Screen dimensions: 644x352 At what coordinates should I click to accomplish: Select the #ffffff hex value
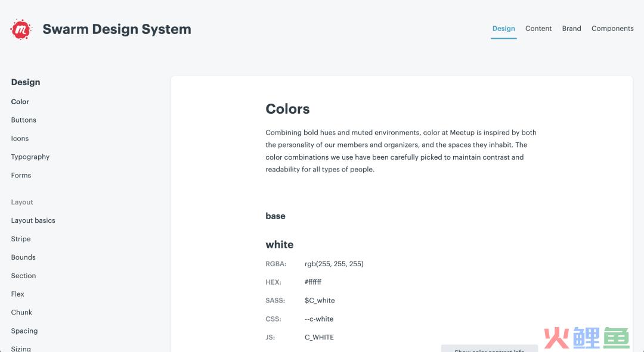pyautogui.click(x=313, y=282)
